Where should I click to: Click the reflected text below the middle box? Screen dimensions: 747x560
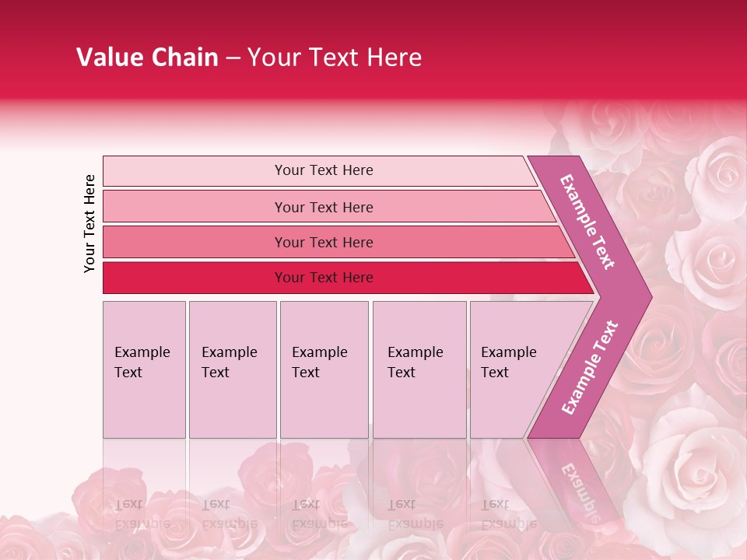tap(319, 513)
